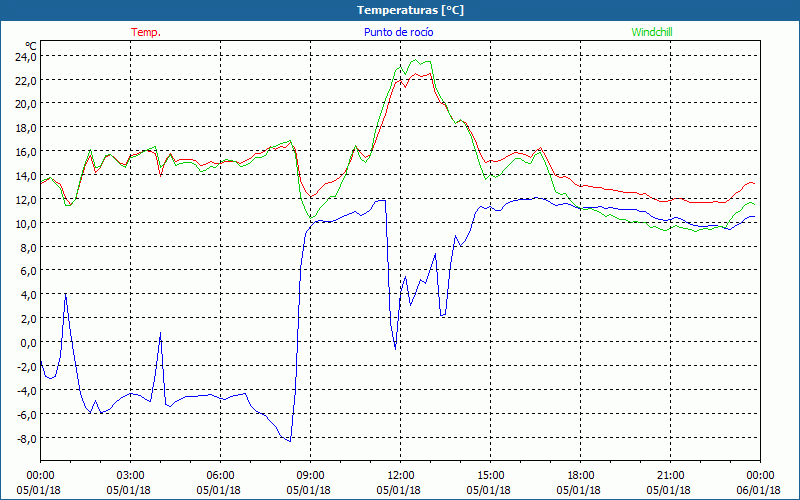800x500 pixels.
Task: Click the -4,0 y-axis value
Action: [27, 390]
